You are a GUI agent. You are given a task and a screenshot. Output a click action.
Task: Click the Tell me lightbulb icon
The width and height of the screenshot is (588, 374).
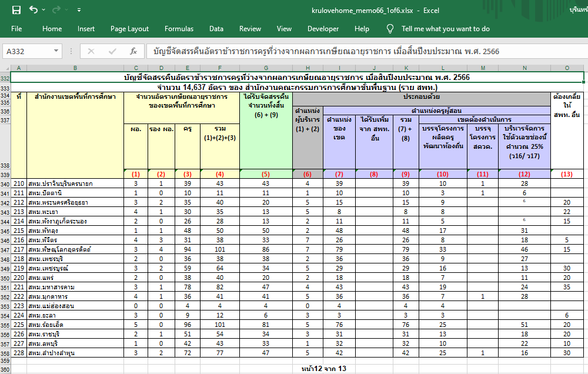tap(390, 29)
